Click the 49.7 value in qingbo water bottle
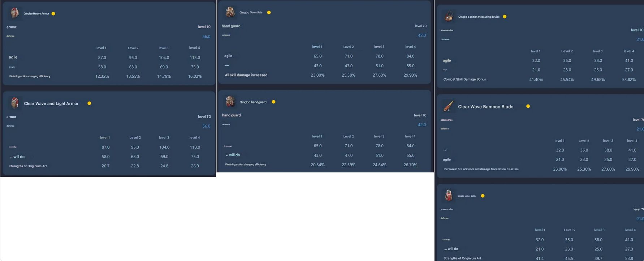 [x=598, y=258]
